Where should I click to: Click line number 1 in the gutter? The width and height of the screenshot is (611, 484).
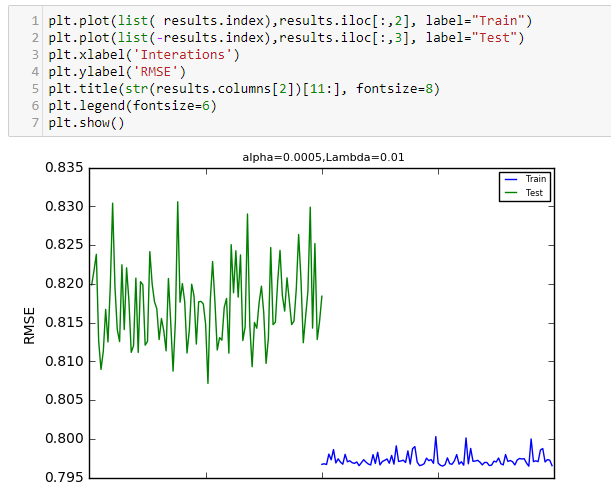[x=35, y=21]
